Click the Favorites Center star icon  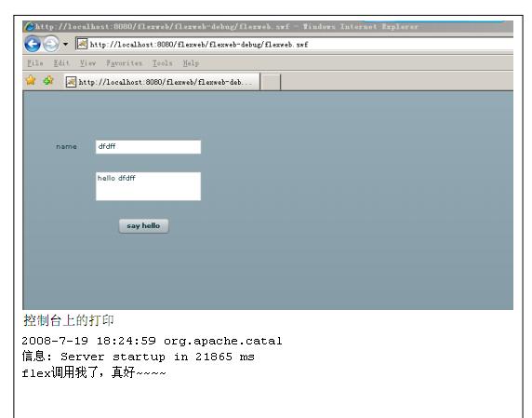31,80
